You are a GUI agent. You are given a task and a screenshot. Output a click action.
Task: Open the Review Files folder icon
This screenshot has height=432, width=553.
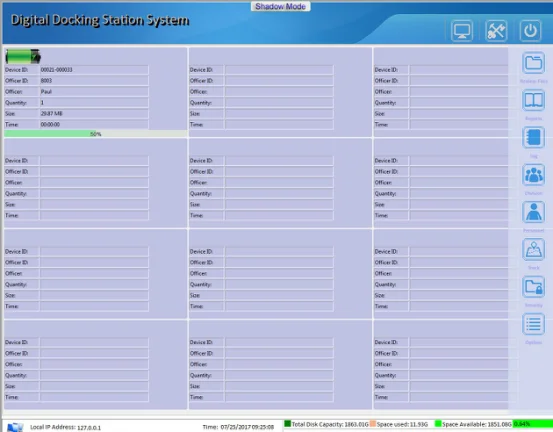click(x=533, y=63)
